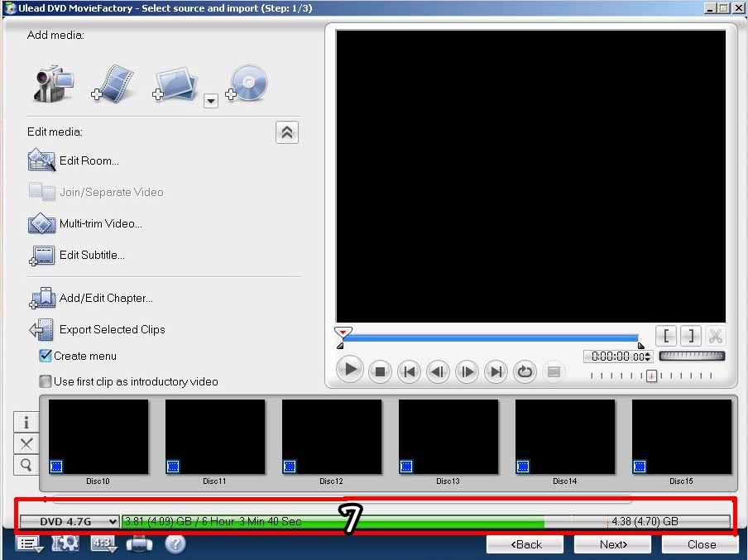Add video files using filmstrip icon
The height and width of the screenshot is (560, 748).
click(113, 84)
